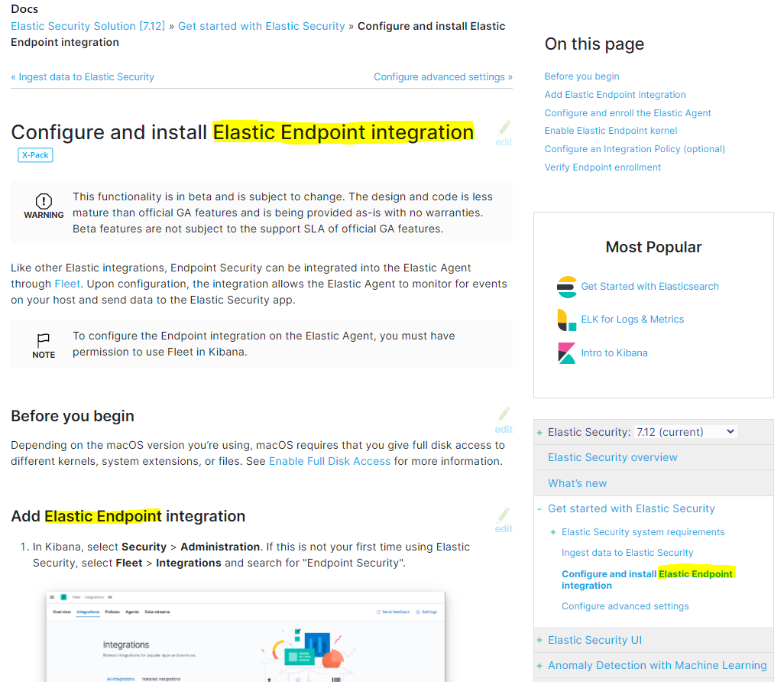Click the edit pencil beside Add Elastic Endpoint integration
The width and height of the screenshot is (784, 682).
coord(504,521)
